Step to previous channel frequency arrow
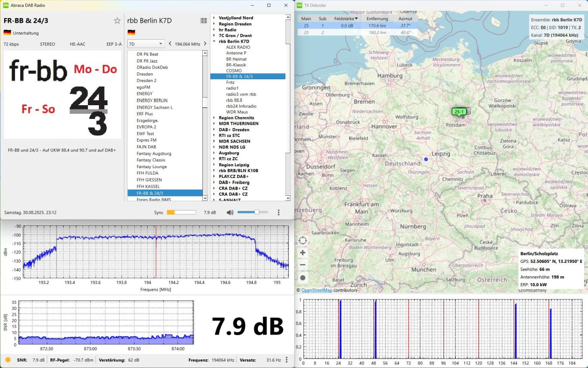The image size is (588, 368). [170, 44]
